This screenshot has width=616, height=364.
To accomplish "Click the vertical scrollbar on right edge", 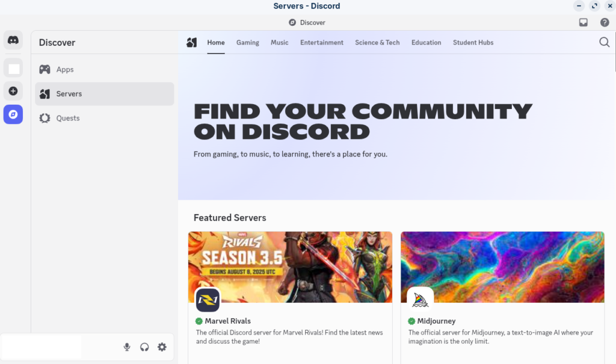I will [x=614, y=51].
